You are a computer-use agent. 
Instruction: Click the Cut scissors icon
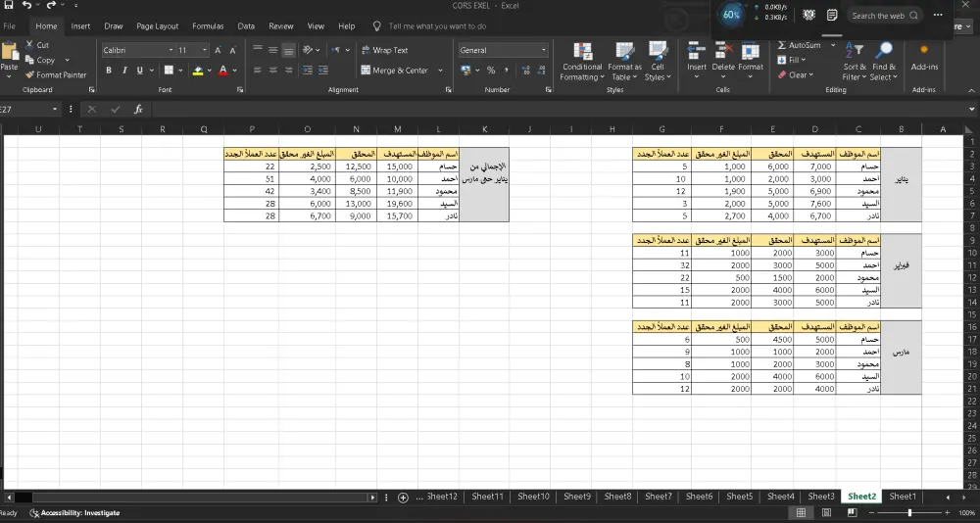(x=29, y=45)
